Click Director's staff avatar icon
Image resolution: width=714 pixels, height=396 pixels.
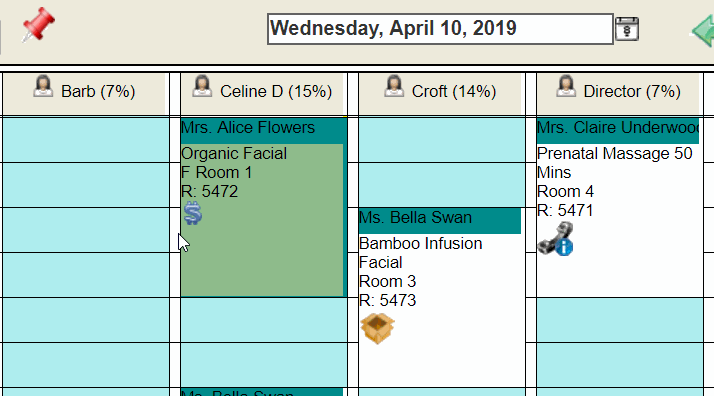[x=566, y=86]
